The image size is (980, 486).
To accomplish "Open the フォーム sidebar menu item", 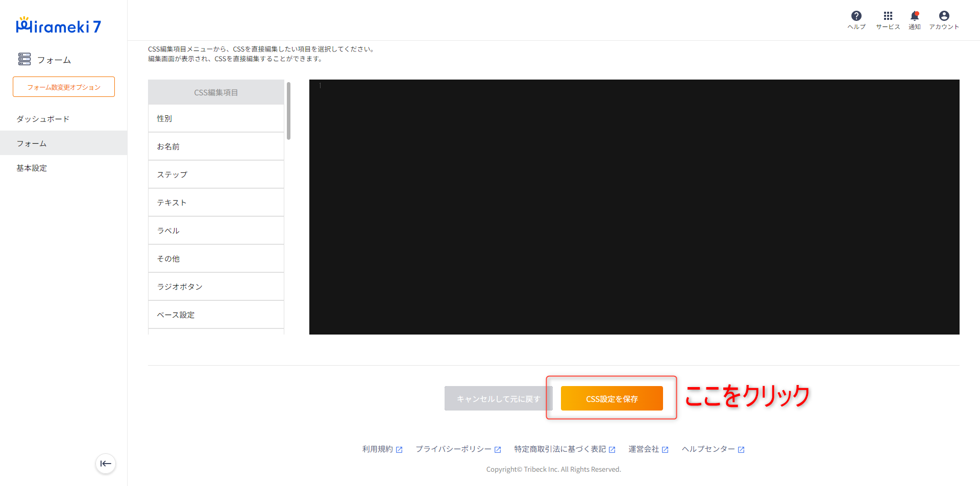I will coord(32,143).
